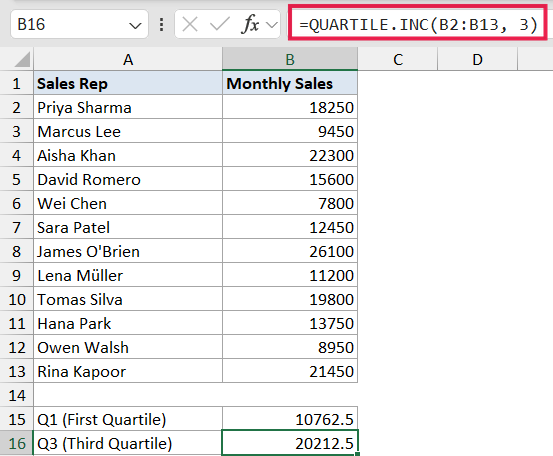
Task: Select the Lena Müller cell
Action: (128, 275)
